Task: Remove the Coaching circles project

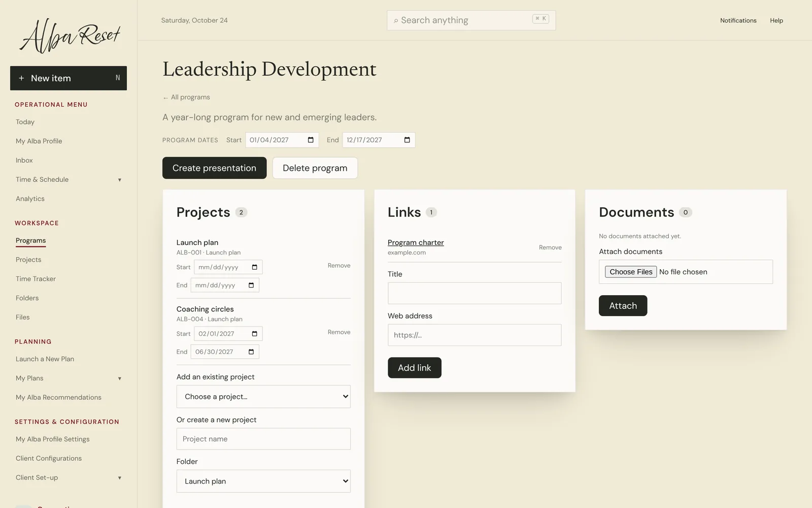Action: (x=339, y=332)
